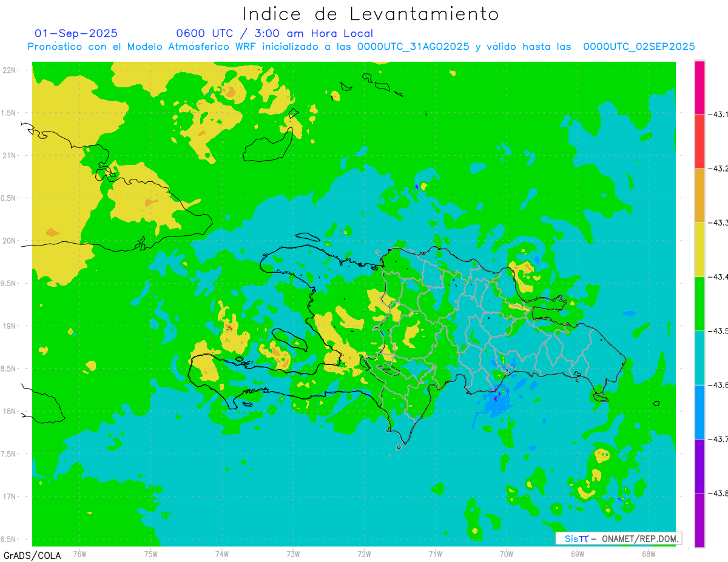The image size is (728, 562).
Task: Select the "-43.2" legend value
Action: pos(718,169)
